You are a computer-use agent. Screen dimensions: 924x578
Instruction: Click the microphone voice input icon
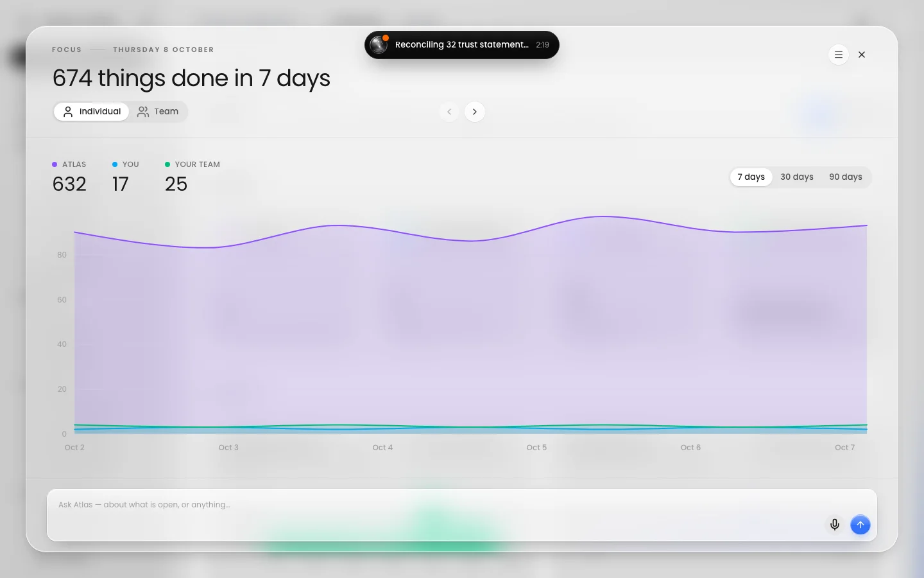click(835, 525)
